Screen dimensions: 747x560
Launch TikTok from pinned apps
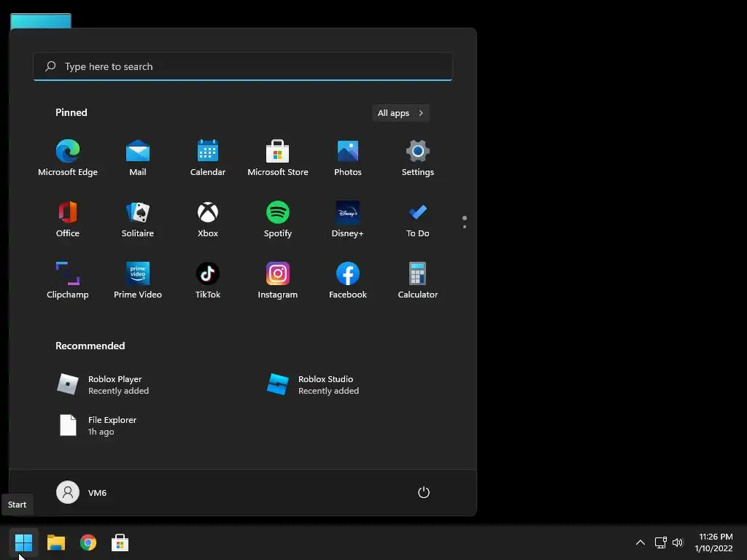(208, 281)
